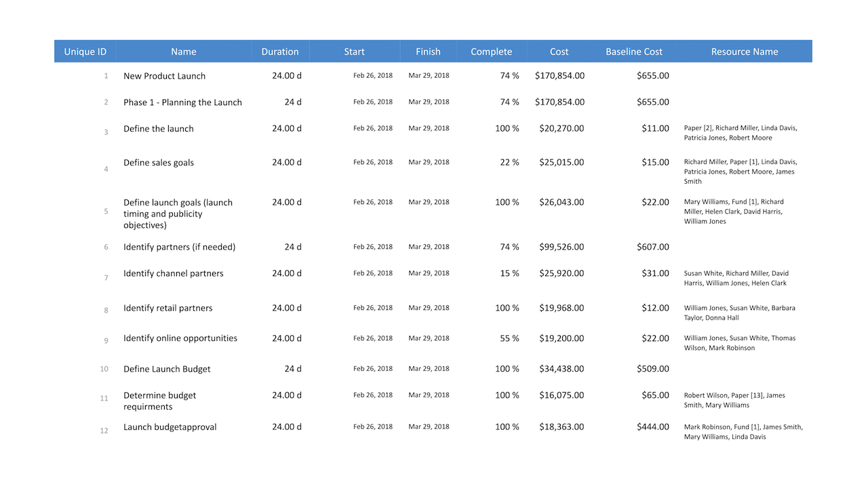The image size is (868, 487).
Task: Select the $99,526.00 cost cell
Action: 561,247
